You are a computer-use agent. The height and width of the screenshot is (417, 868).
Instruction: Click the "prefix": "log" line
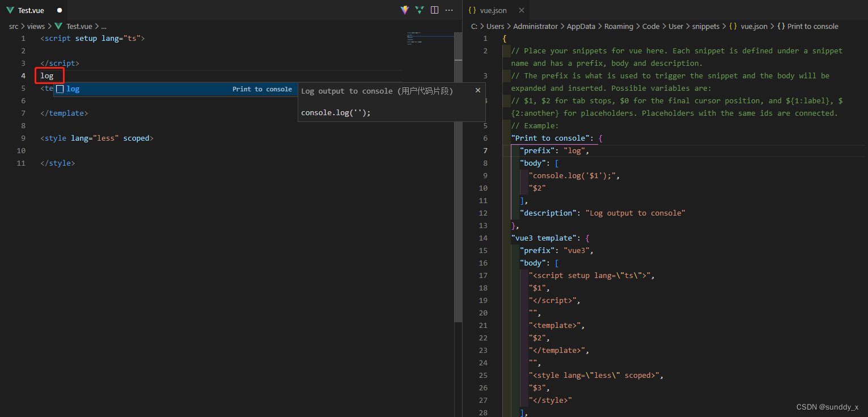[554, 151]
